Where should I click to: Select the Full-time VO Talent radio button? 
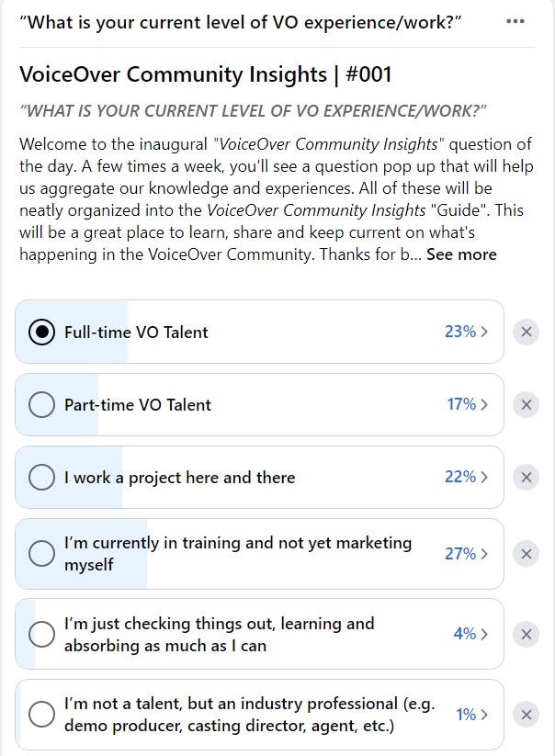(x=41, y=332)
